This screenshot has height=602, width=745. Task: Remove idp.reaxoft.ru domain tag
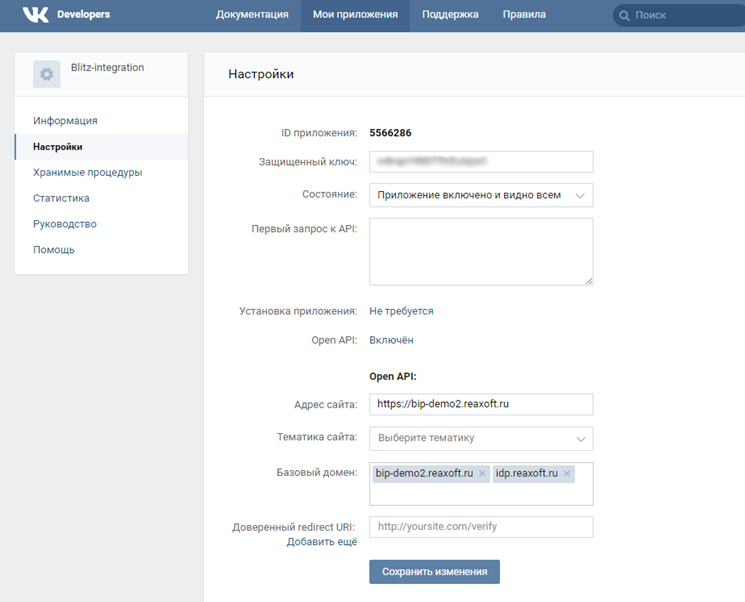pos(567,473)
